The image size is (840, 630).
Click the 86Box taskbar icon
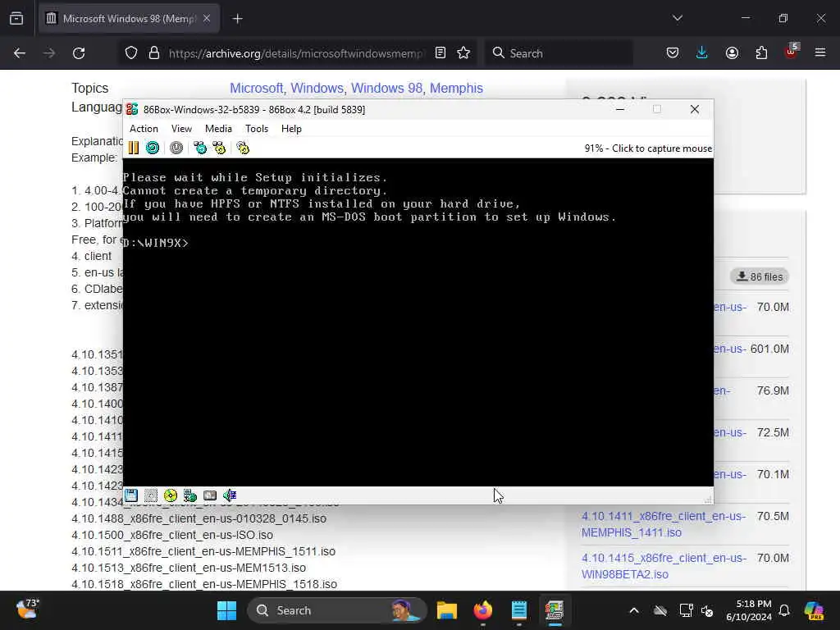[x=555, y=610]
